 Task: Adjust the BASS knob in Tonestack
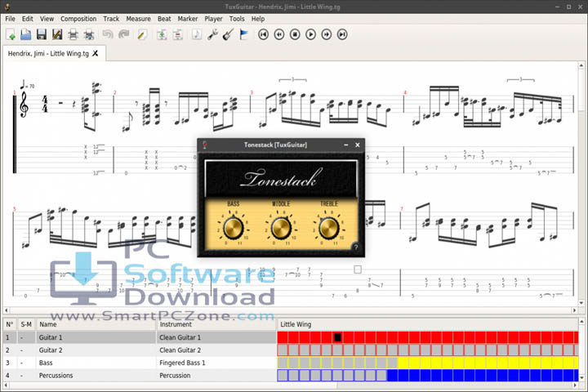pyautogui.click(x=233, y=228)
